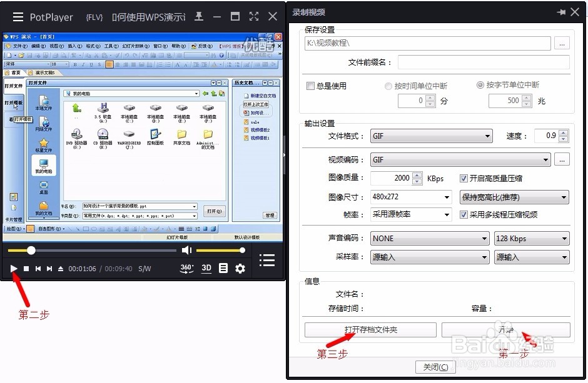Click 打开存档文件夹 button
This screenshot has width=588, height=383.
(x=370, y=330)
